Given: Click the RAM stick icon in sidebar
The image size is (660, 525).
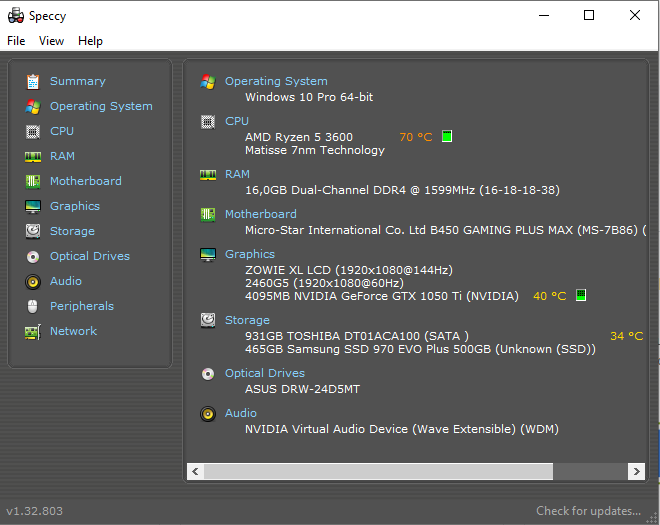Looking at the screenshot, I should click(33, 157).
